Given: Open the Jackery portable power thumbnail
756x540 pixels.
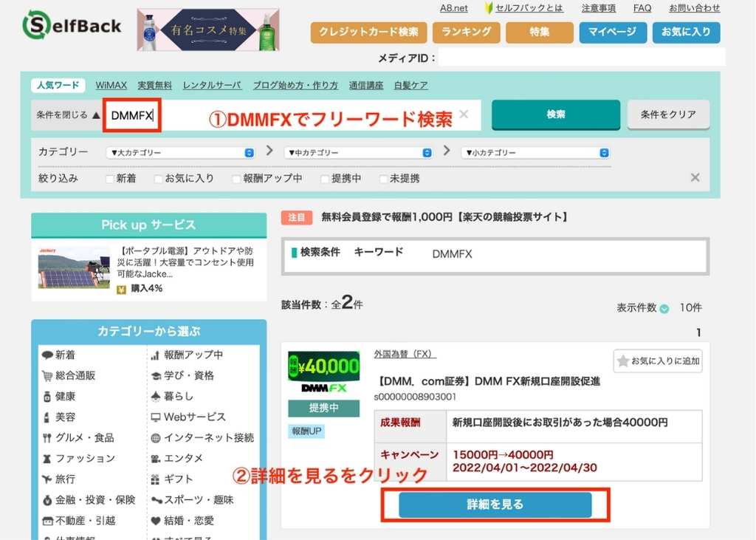Looking at the screenshot, I should tap(74, 268).
